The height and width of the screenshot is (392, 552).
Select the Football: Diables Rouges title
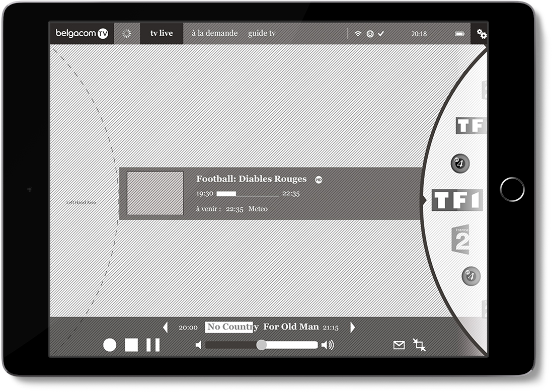(x=252, y=179)
